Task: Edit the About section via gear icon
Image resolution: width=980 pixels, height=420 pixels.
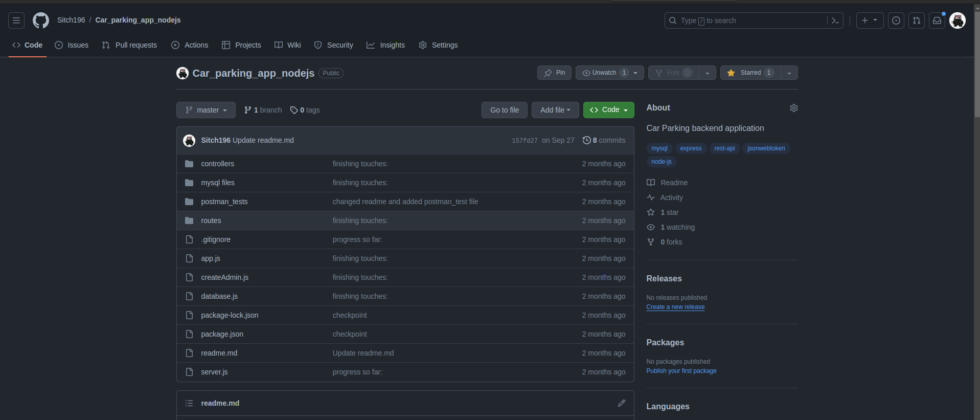Action: pyautogui.click(x=794, y=108)
